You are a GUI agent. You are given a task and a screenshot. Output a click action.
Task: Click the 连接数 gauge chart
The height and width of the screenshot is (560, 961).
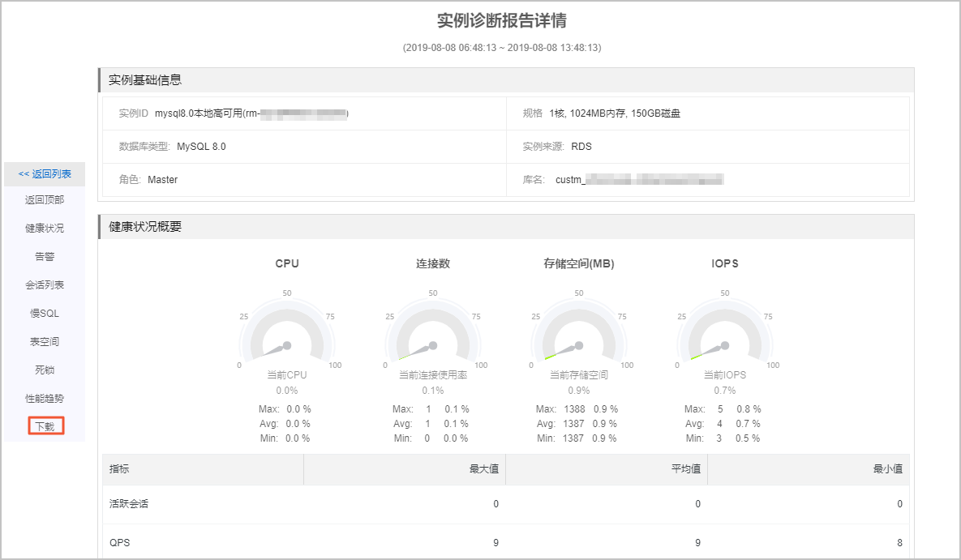point(433,331)
